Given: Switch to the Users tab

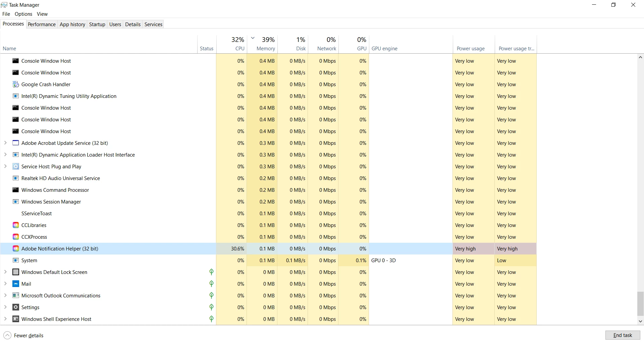Looking at the screenshot, I should [115, 24].
